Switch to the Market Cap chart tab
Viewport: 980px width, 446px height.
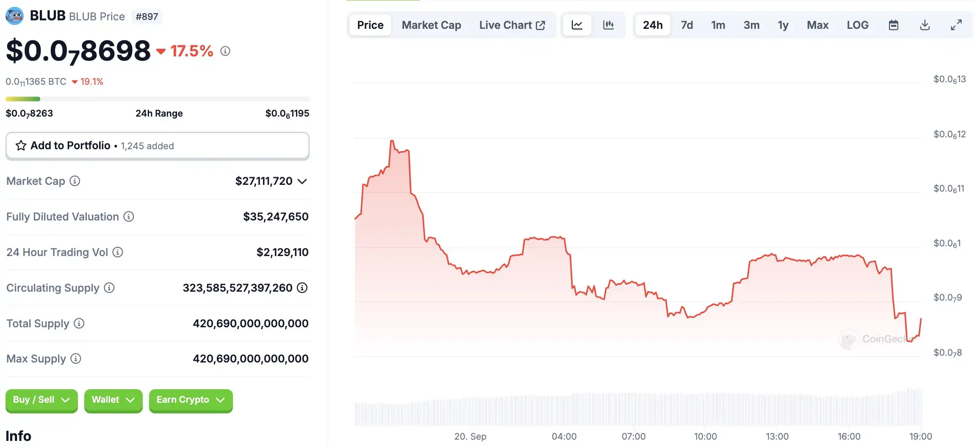click(x=431, y=25)
